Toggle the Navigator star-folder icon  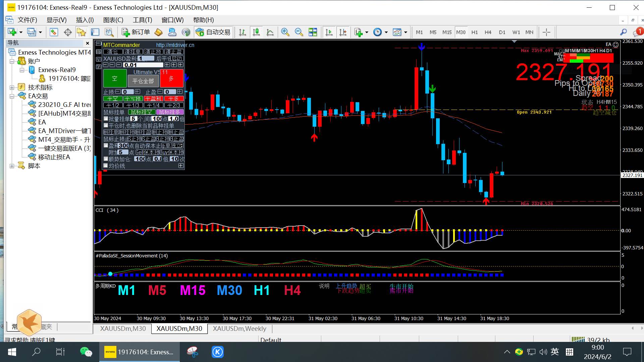[81, 32]
